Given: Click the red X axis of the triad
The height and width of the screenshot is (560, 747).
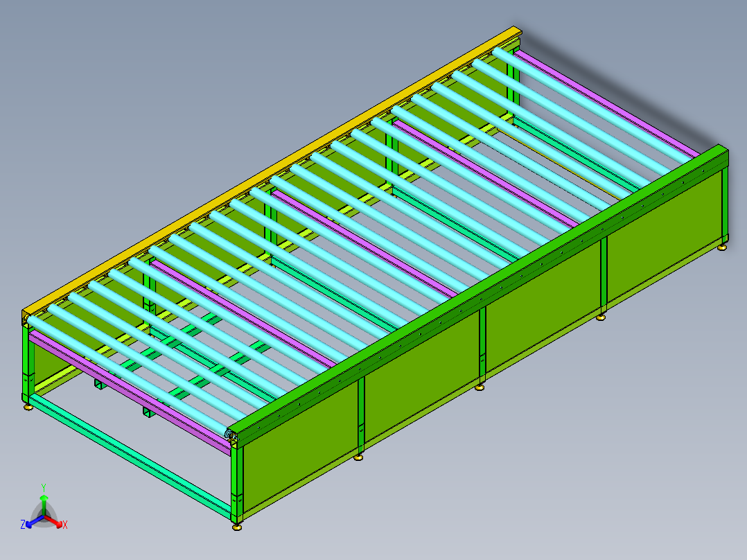Looking at the screenshot, I should pyautogui.click(x=55, y=521).
